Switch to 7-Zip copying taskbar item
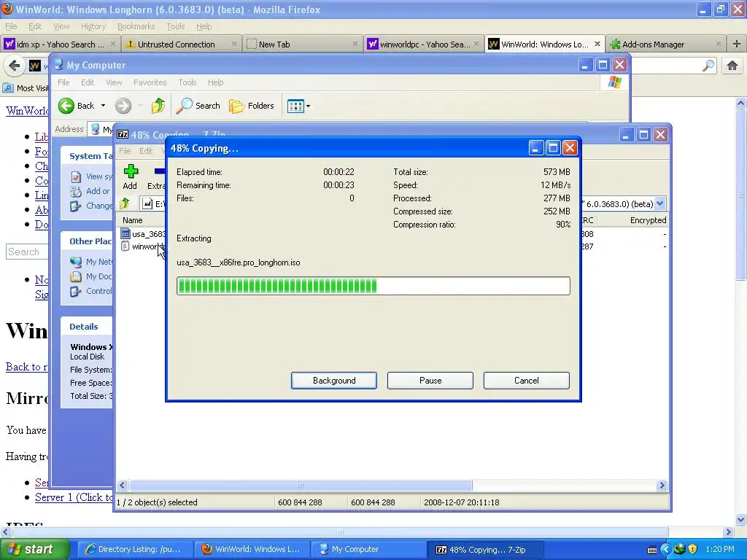Viewport: 747px width, 560px height. 485,550
